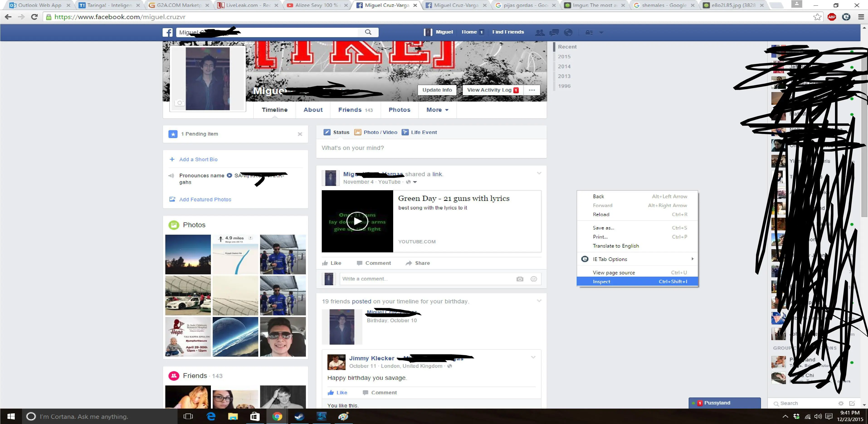
Task: Expand the More profile dropdown
Action: [x=437, y=110]
